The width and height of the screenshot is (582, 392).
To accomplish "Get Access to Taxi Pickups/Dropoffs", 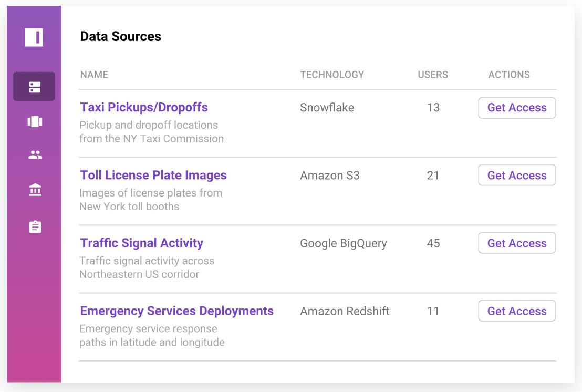I will pyautogui.click(x=517, y=108).
